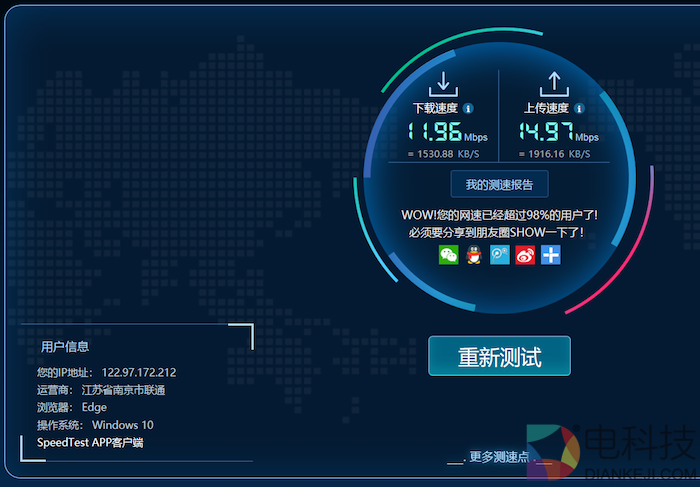The height and width of the screenshot is (487, 700).
Task: Open the 更多测速点 link
Action: pos(498,457)
